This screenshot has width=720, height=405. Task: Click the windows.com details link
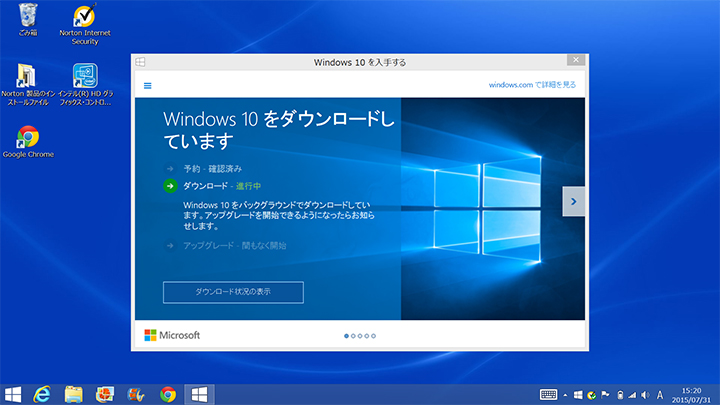point(532,85)
